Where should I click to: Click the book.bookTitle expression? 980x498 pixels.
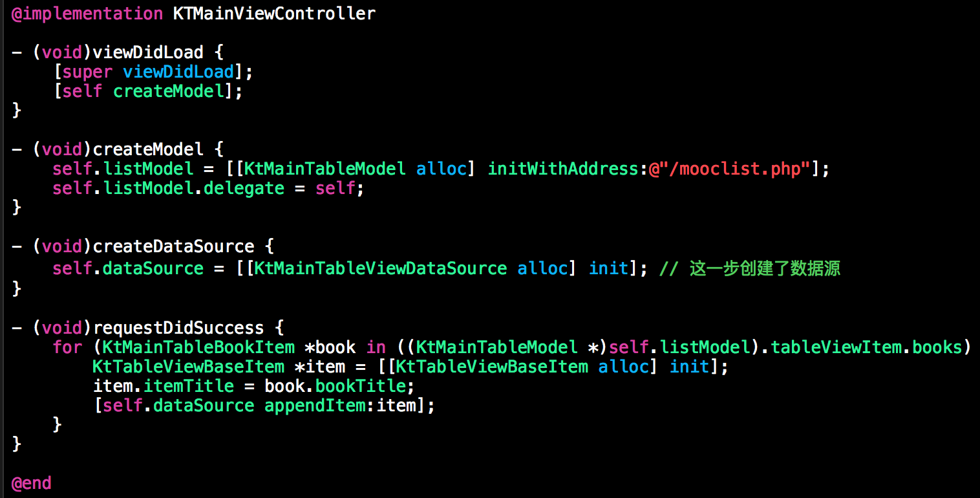point(336,385)
